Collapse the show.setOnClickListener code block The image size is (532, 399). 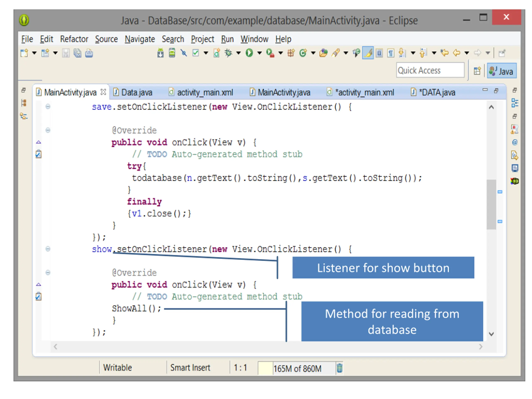coord(48,249)
